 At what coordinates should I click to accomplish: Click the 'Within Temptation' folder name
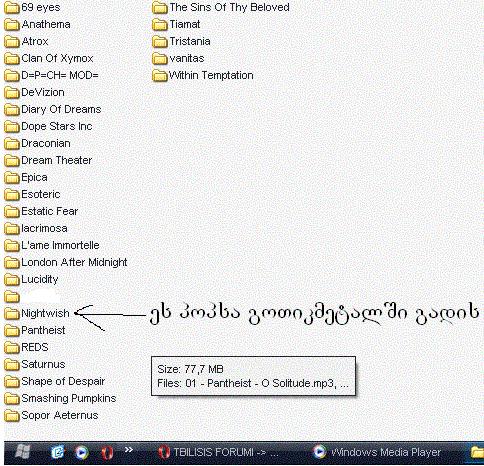click(x=211, y=75)
